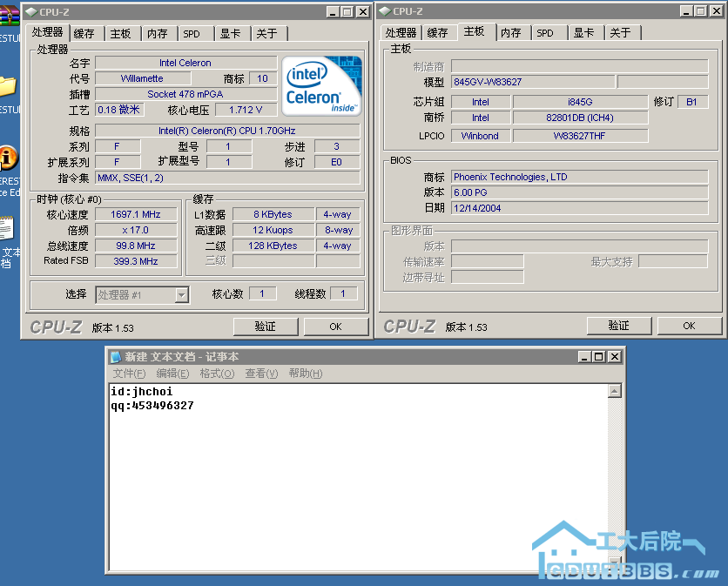The image size is (728, 586).
Task: Click the qq:453496327 line in Notepad
Action: [x=152, y=406]
